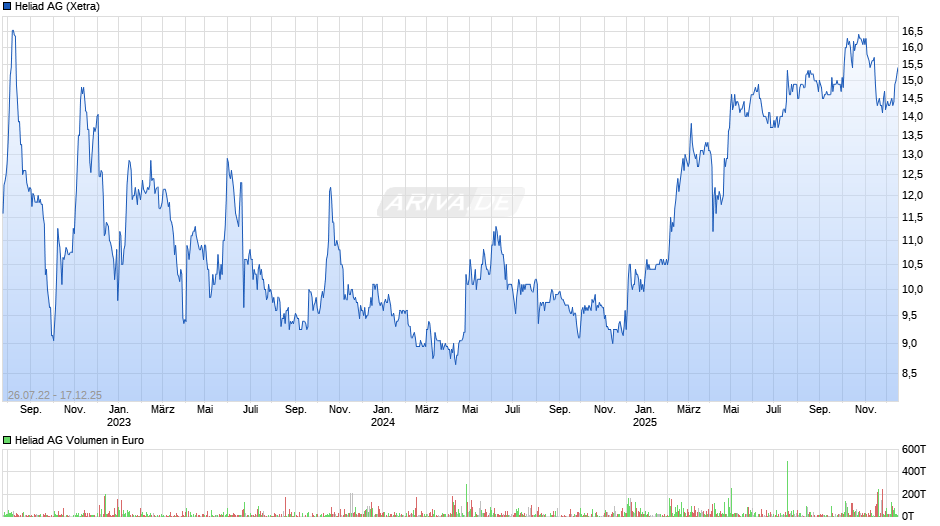Screen dimensions: 940x526
Task: Select the 'Heliad AG (Xetra)' chart title
Action: (58, 7)
